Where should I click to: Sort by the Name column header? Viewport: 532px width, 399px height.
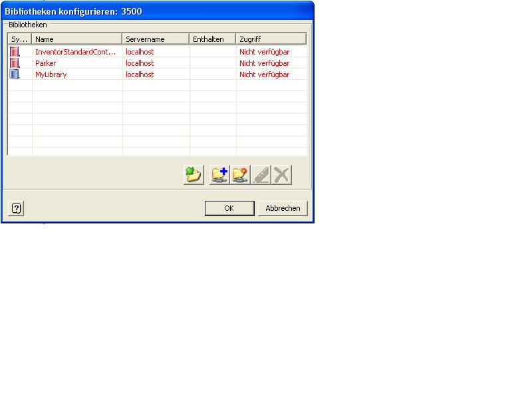tap(76, 39)
